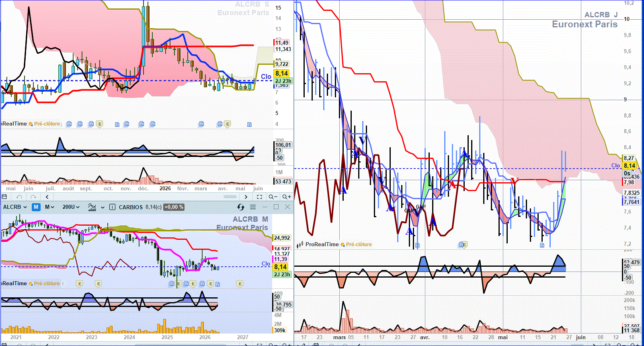This screenshot has height=346, width=644.
Task: Zoom in on the weekly chart
Action: 287,197
